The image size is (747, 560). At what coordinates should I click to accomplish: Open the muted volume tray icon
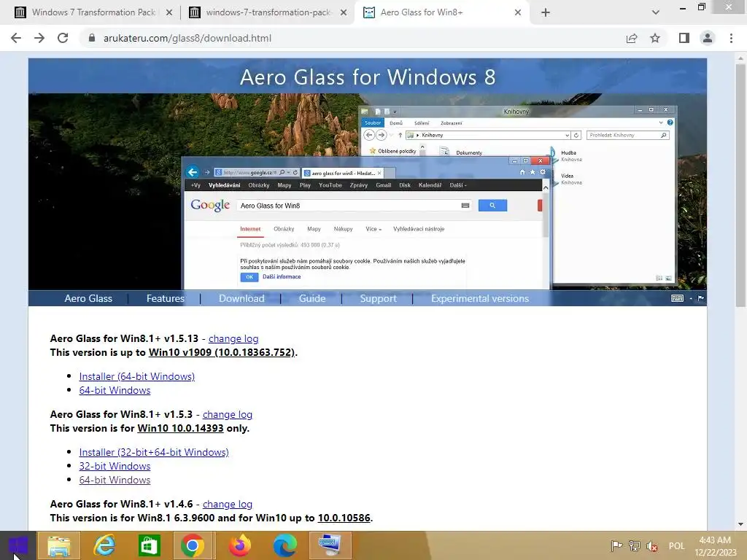click(x=651, y=545)
